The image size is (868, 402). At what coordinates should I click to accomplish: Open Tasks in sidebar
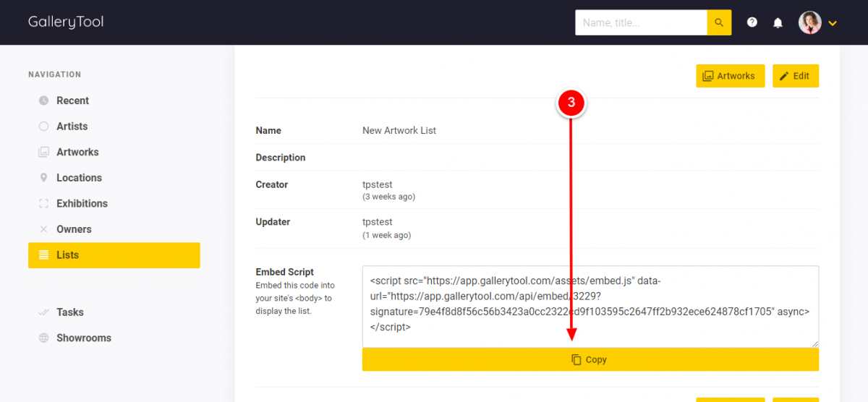(70, 312)
